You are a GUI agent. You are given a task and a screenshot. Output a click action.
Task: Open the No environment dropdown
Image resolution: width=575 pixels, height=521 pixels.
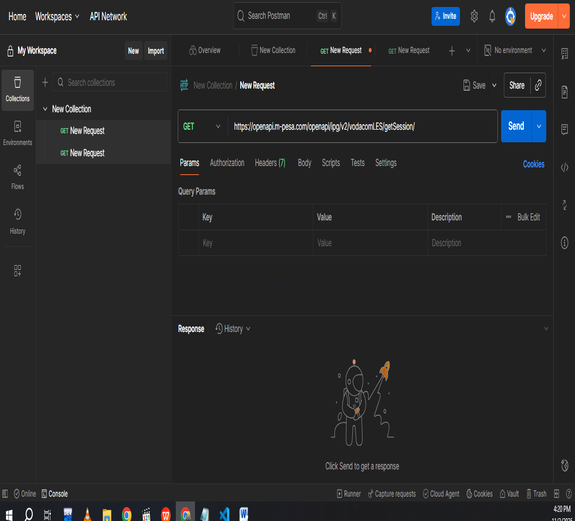tap(515, 50)
